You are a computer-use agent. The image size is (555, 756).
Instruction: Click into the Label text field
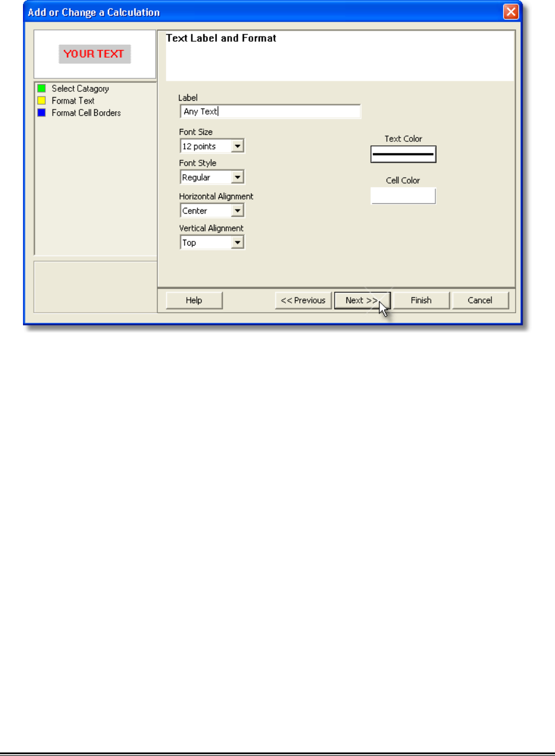(x=270, y=112)
